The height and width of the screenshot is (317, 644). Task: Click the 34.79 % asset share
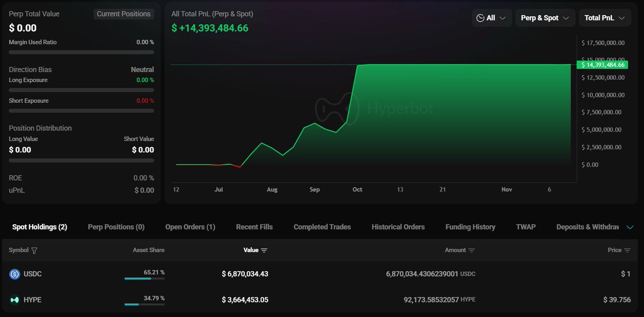click(154, 298)
